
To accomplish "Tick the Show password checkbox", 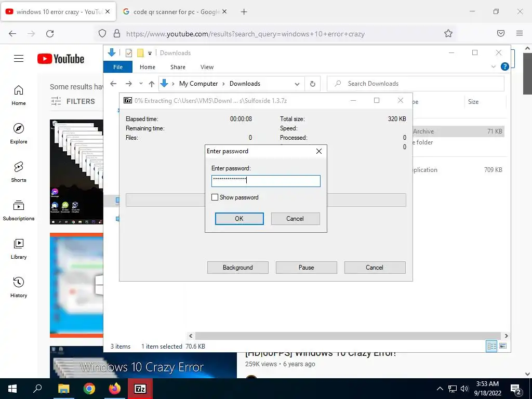I will click(215, 197).
